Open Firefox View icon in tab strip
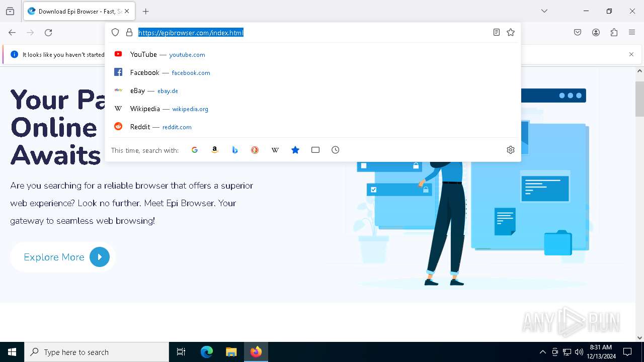 click(10, 11)
